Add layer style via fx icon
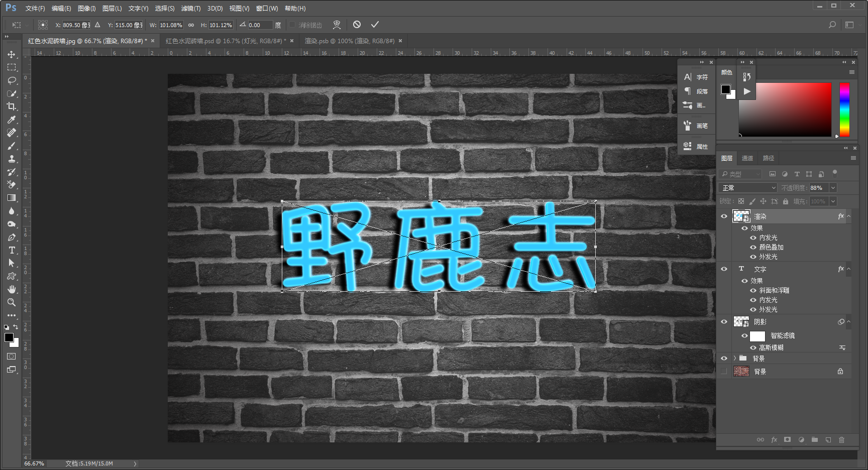868x470 pixels. click(x=774, y=440)
